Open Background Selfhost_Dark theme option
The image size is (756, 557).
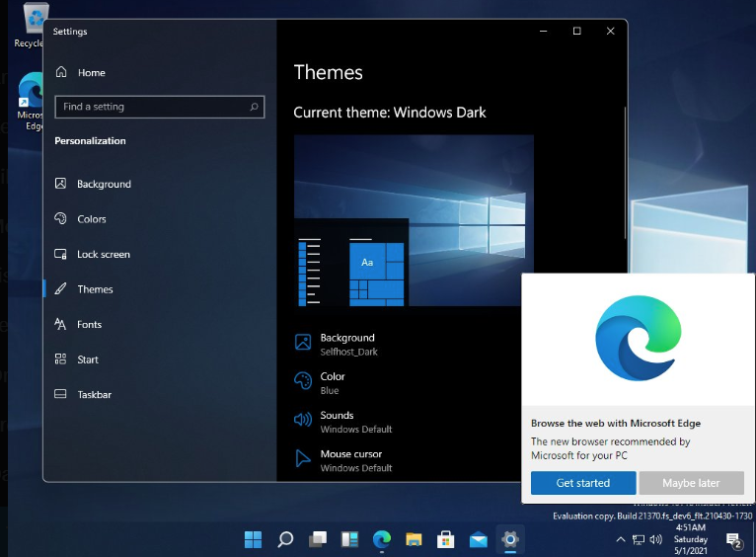(x=347, y=344)
